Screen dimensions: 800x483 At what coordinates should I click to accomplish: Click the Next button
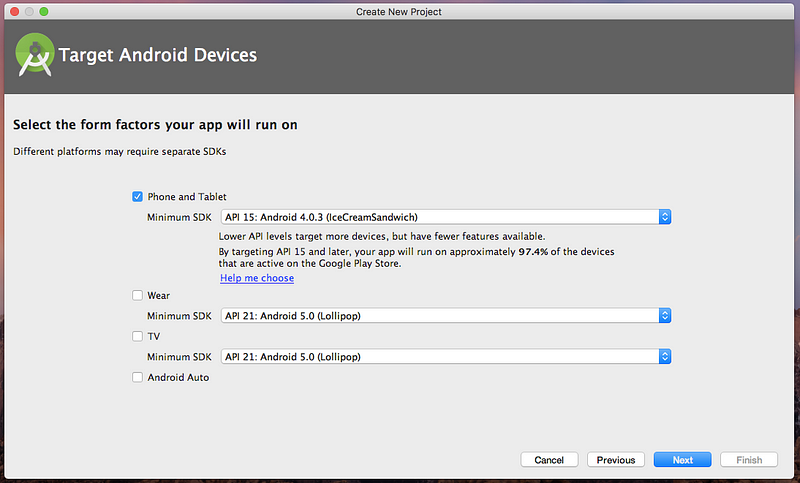(x=683, y=460)
